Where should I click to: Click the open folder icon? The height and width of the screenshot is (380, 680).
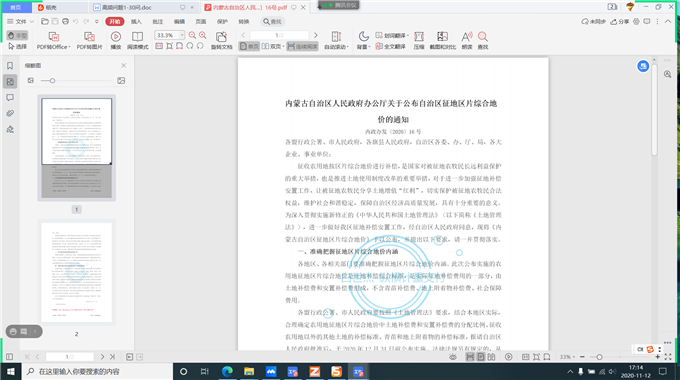(x=45, y=21)
